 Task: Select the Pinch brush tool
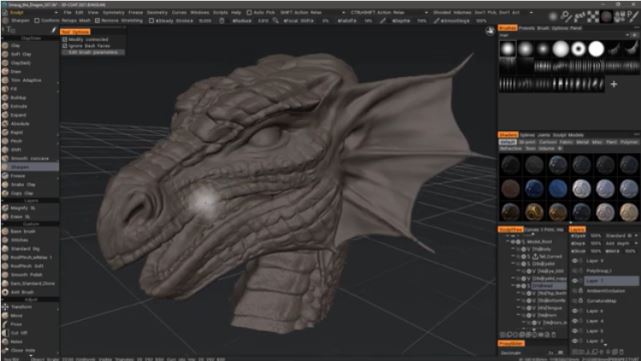[x=16, y=141]
